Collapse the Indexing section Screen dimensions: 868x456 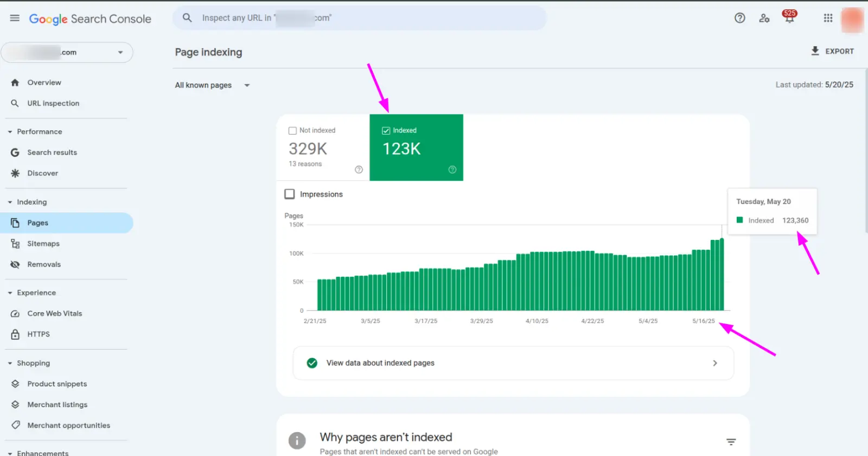(x=10, y=202)
